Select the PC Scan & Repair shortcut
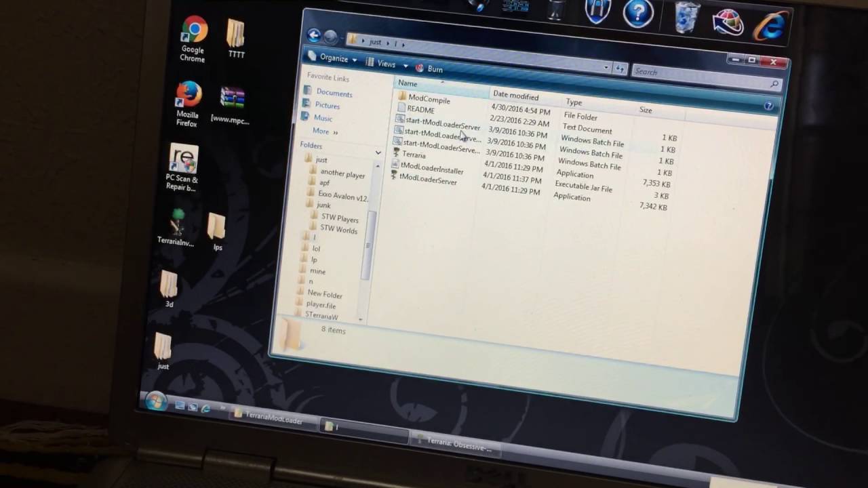 coord(182,167)
